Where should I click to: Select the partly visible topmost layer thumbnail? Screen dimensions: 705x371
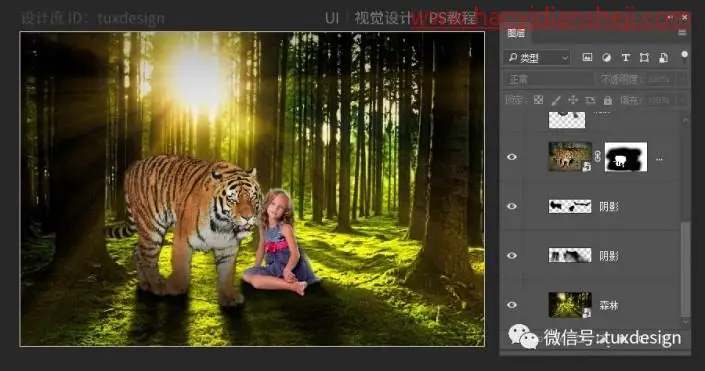point(567,120)
